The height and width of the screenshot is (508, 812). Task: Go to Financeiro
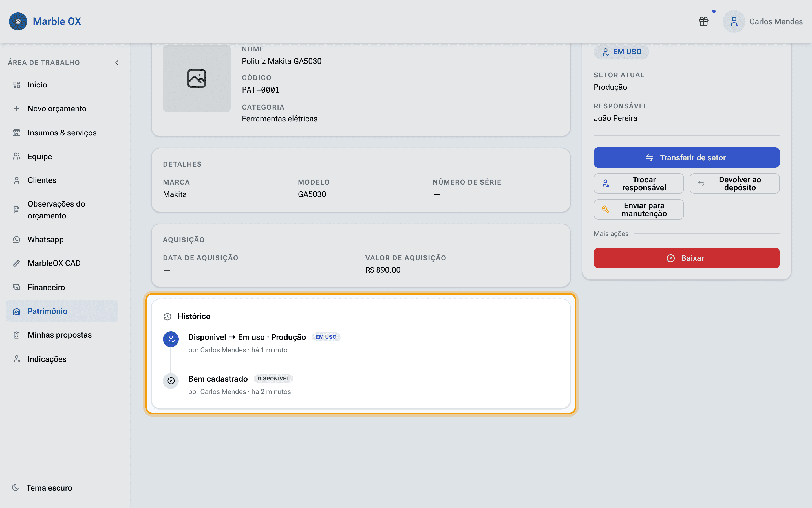(62, 287)
